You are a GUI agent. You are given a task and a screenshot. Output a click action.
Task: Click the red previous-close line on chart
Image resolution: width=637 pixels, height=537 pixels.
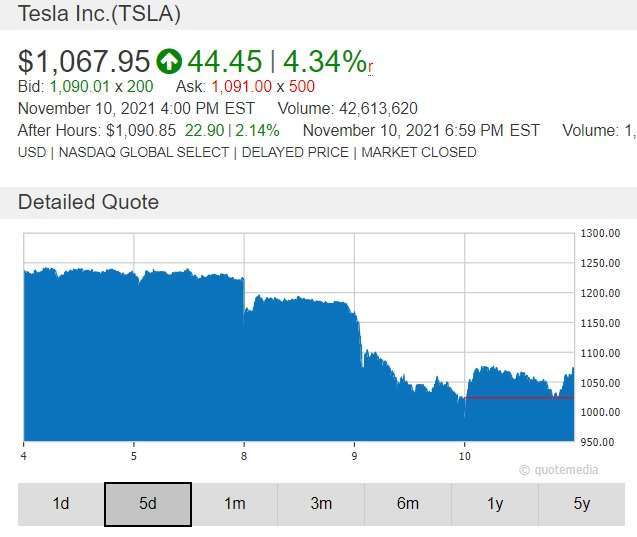(x=519, y=398)
